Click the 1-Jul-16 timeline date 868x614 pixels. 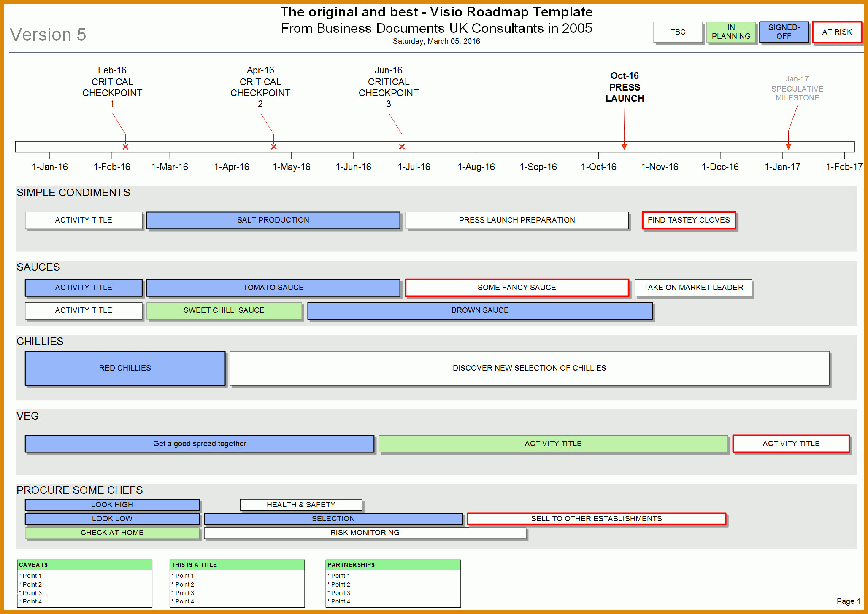414,167
